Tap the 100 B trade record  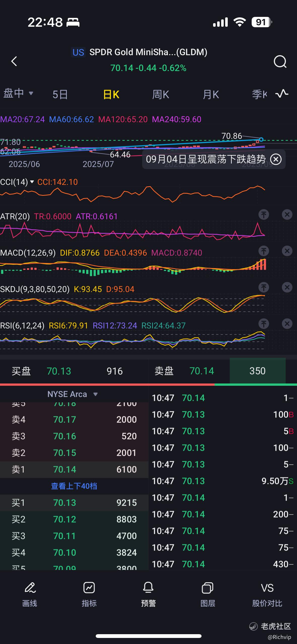click(223, 414)
